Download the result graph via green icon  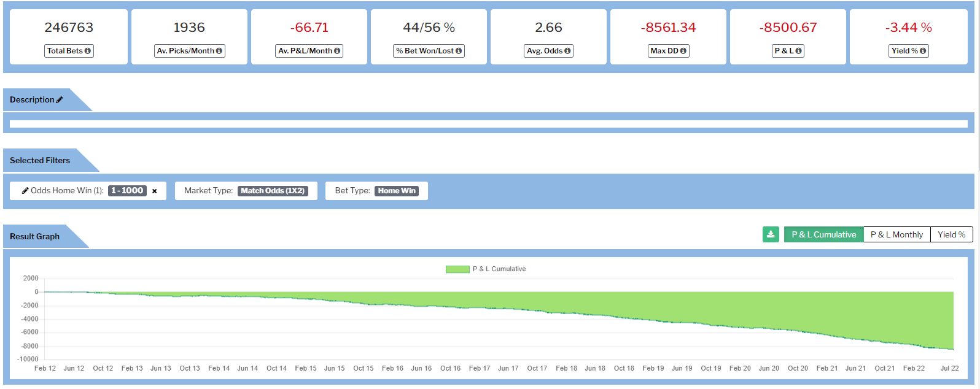pos(771,234)
